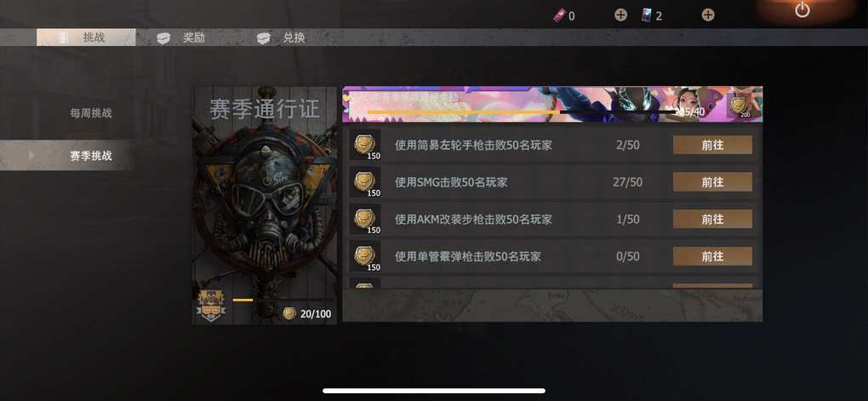868x401 pixels.
Task: Click the 200 coin reward icon on the banner
Action: pos(743,106)
